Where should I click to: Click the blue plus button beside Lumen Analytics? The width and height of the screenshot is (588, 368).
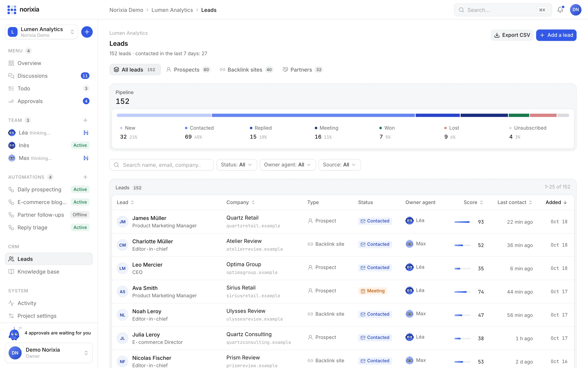(87, 32)
